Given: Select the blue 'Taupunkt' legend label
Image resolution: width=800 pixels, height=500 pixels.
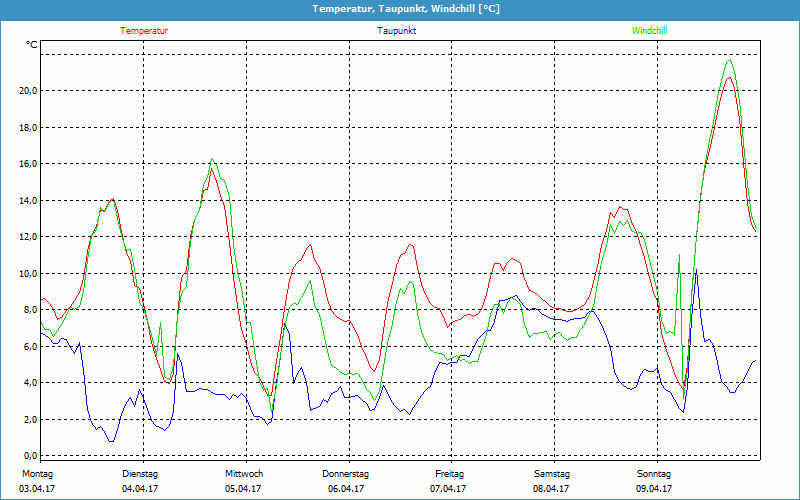Looking at the screenshot, I should click(396, 31).
